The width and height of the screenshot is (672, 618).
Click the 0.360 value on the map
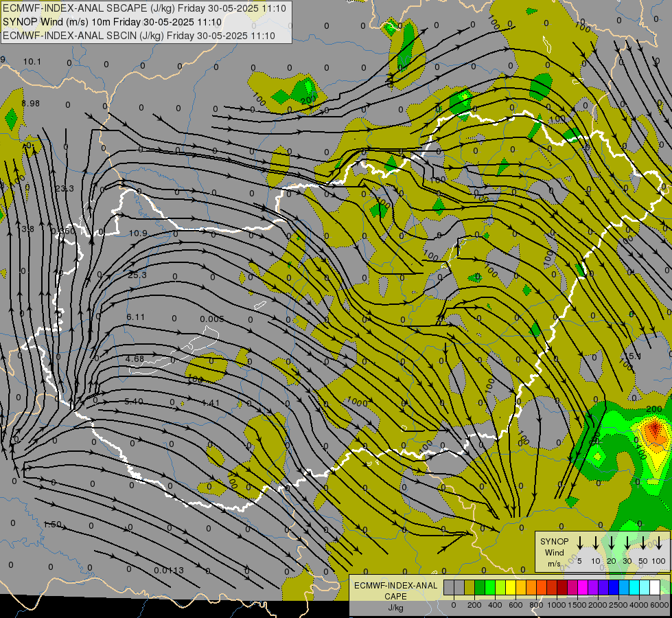pos(63,231)
